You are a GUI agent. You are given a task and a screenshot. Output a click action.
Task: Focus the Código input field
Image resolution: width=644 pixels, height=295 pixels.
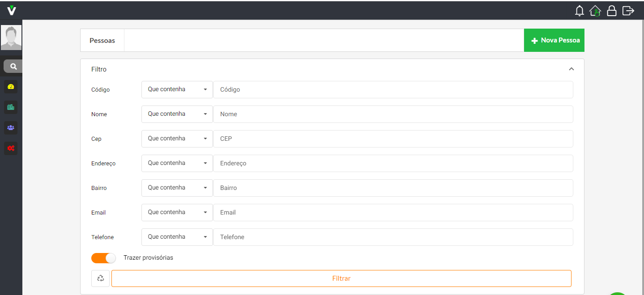[393, 89]
